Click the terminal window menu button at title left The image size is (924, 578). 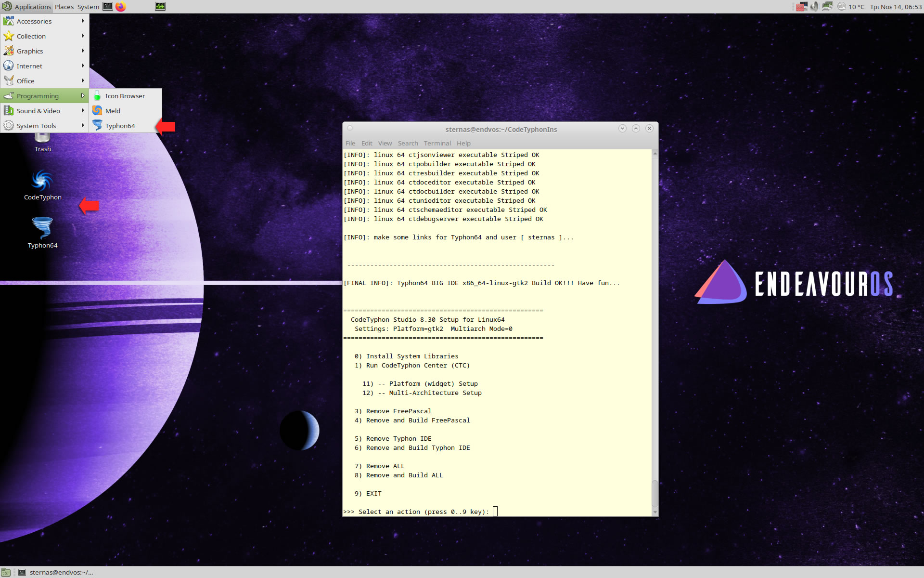[350, 128]
